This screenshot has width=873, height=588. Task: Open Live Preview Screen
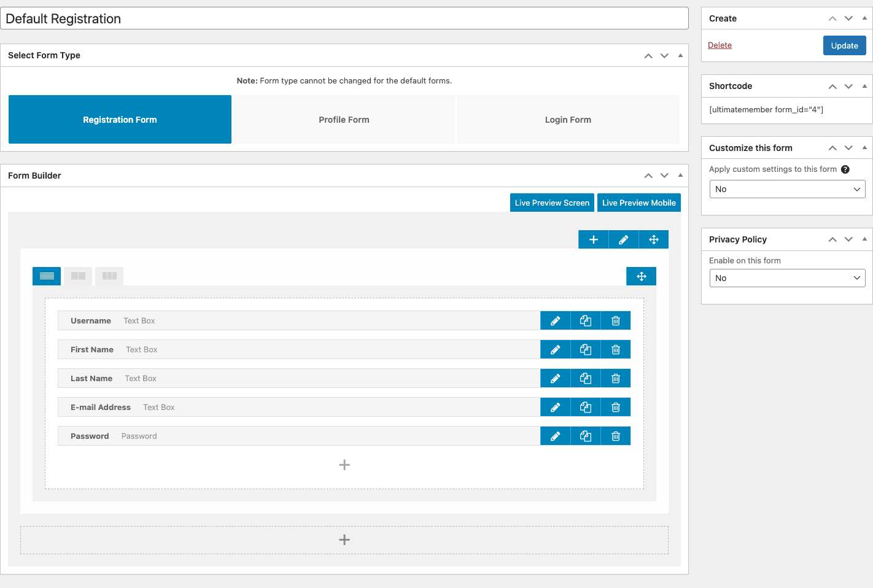tap(552, 203)
